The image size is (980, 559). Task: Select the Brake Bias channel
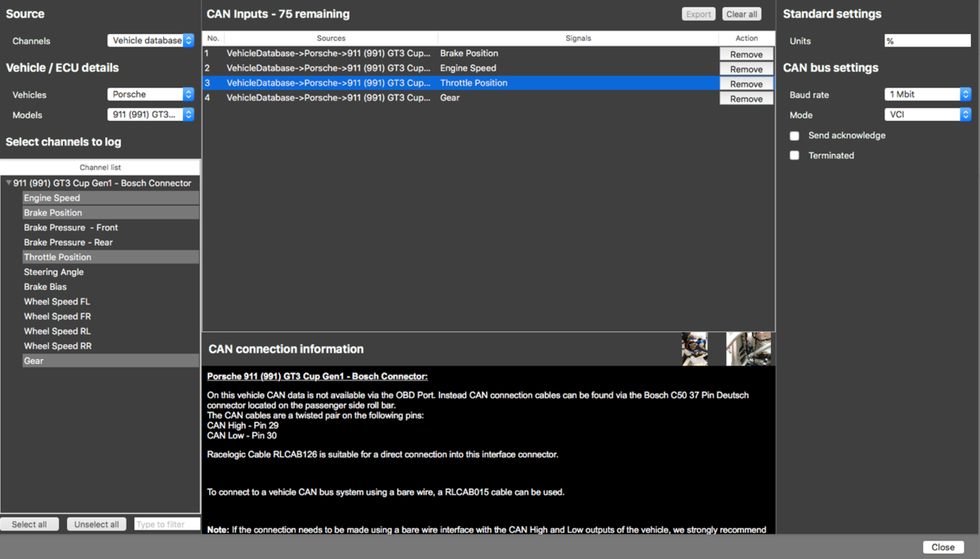point(110,286)
